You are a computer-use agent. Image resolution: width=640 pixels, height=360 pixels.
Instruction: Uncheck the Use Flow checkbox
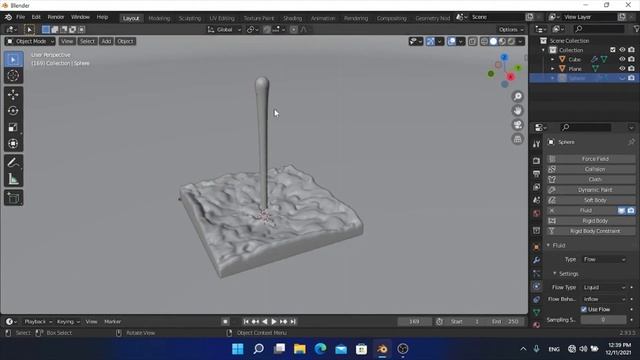point(584,309)
